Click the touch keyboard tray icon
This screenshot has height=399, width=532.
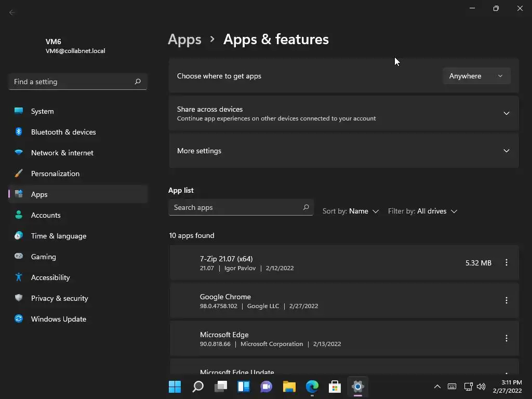tap(452, 387)
